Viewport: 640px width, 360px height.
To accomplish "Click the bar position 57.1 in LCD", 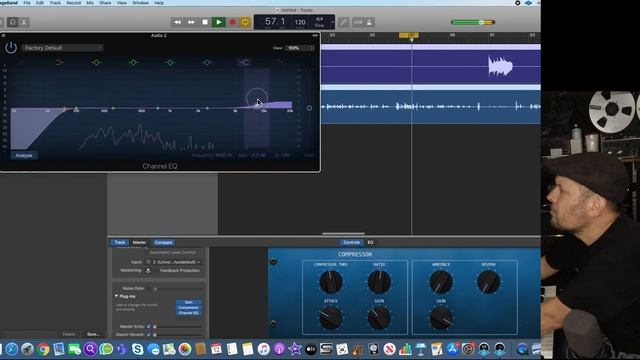I will tap(275, 21).
